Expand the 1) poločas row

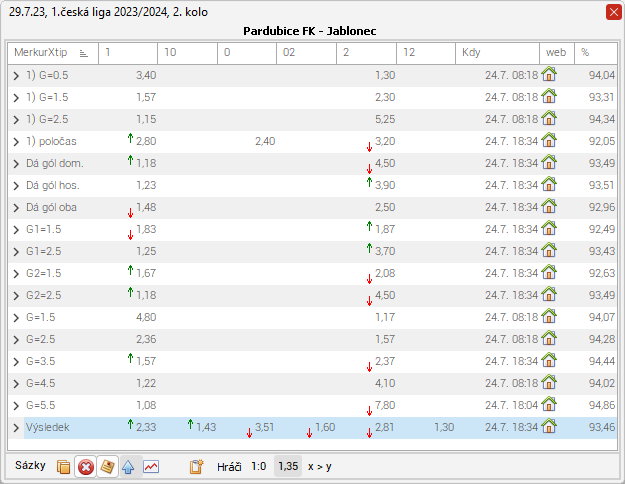[16, 142]
